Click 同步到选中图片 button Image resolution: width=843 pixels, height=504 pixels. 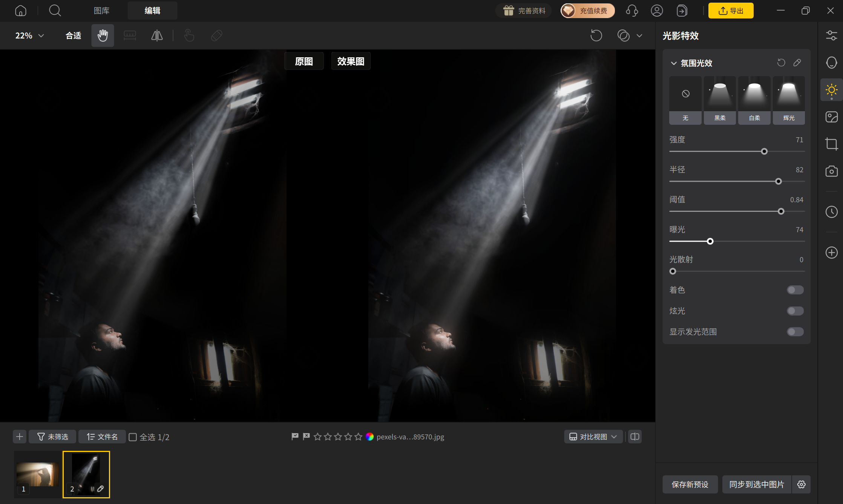click(x=757, y=484)
